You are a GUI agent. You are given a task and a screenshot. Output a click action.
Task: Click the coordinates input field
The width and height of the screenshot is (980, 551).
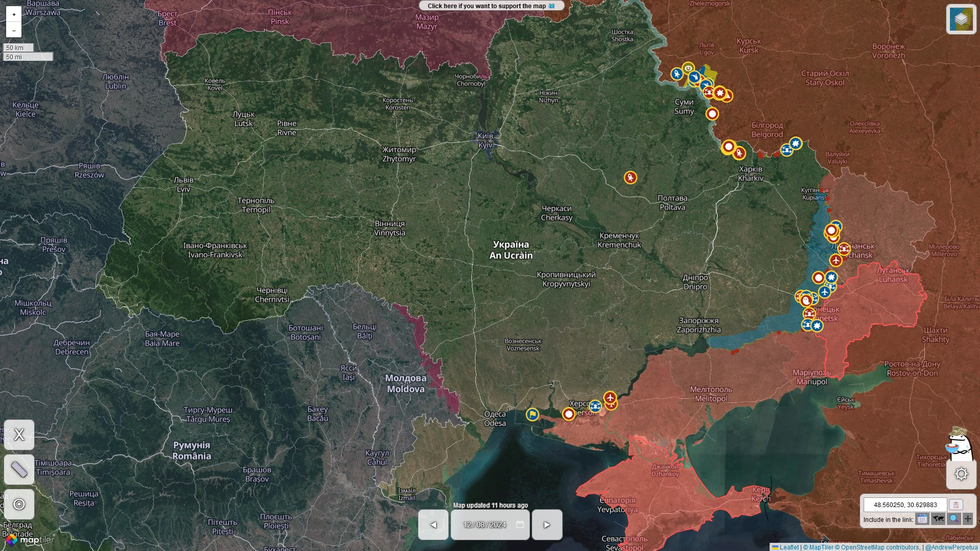point(905,505)
